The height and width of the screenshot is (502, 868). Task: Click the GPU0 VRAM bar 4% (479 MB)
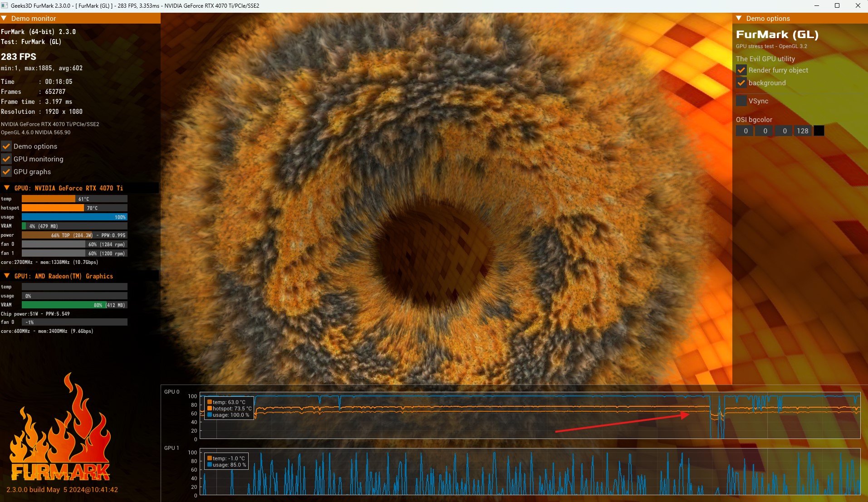(74, 226)
